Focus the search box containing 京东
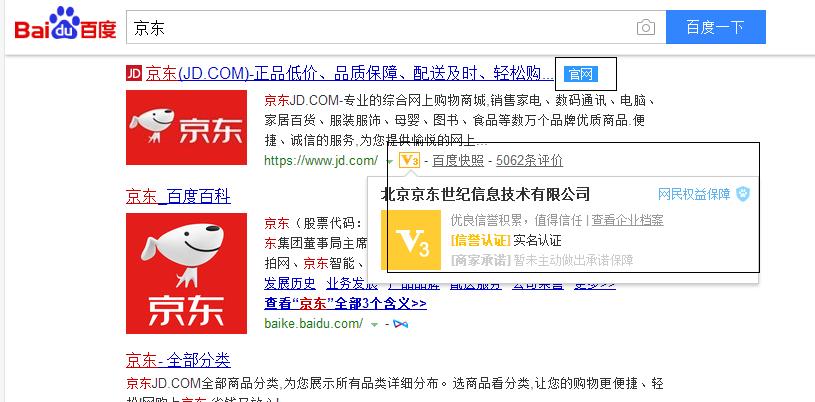 (396, 27)
